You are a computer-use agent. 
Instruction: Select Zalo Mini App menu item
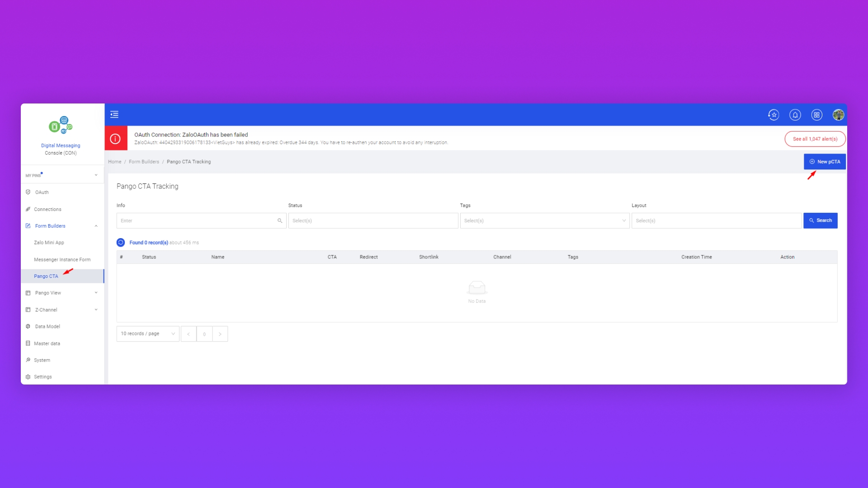(x=49, y=243)
